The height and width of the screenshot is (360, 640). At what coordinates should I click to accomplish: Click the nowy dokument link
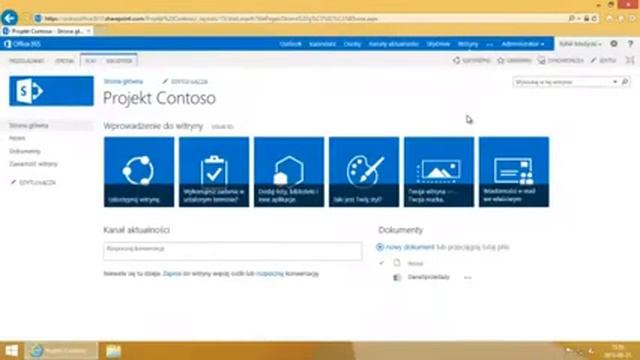coord(410,247)
